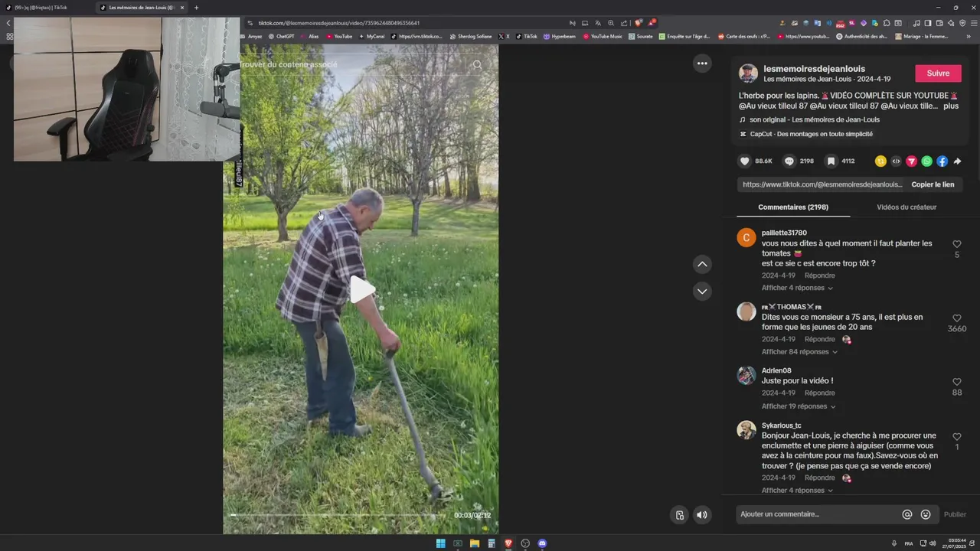
Task: Go to the previous video with up arrow
Action: click(702, 264)
